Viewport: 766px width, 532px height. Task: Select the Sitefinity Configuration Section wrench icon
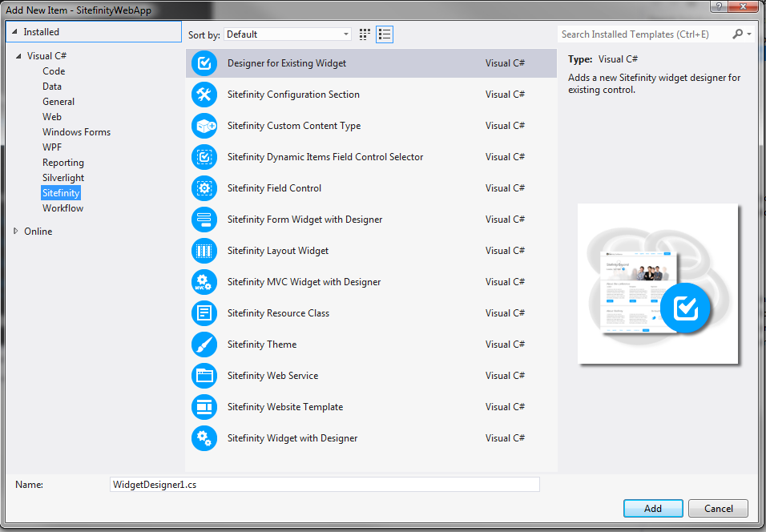pyautogui.click(x=204, y=95)
